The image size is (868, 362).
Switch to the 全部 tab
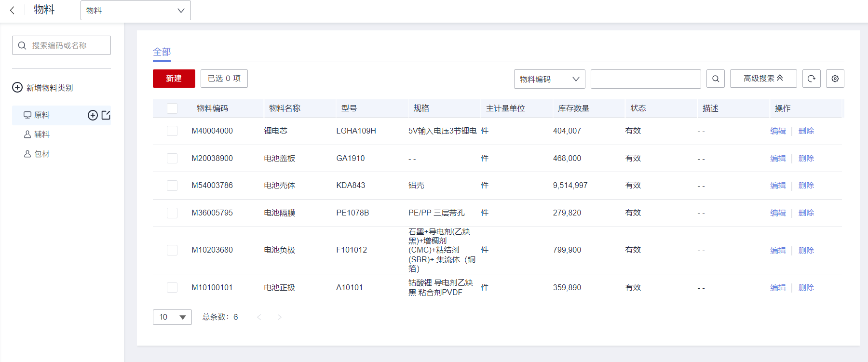pos(162,52)
